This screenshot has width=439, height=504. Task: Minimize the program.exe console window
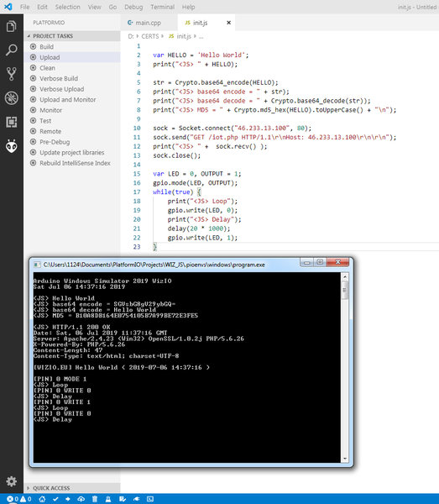click(306, 262)
